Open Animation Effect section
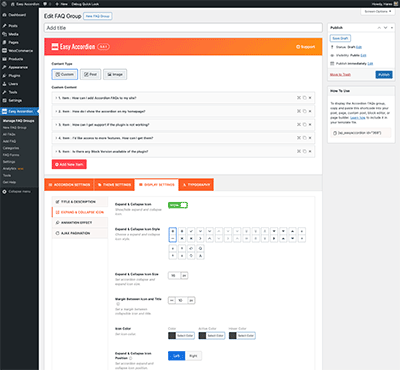 [x=80, y=223]
